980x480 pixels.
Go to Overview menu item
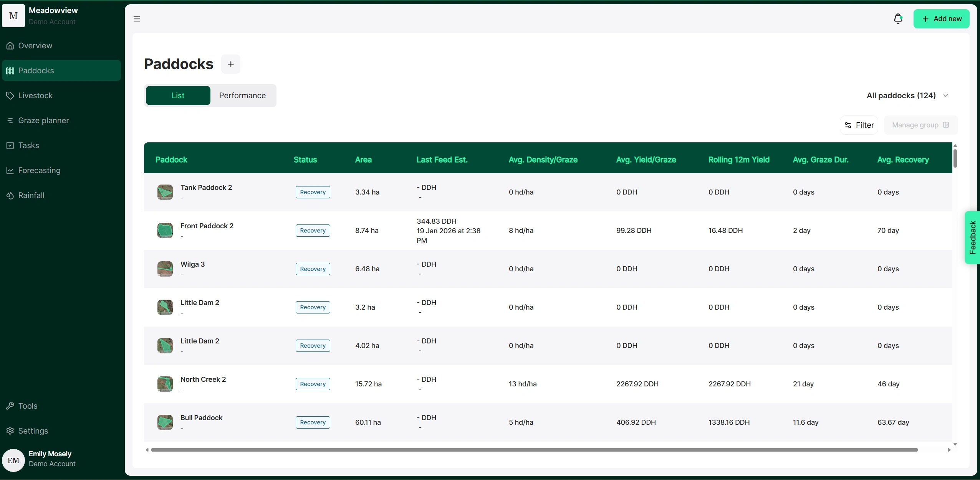[35, 46]
